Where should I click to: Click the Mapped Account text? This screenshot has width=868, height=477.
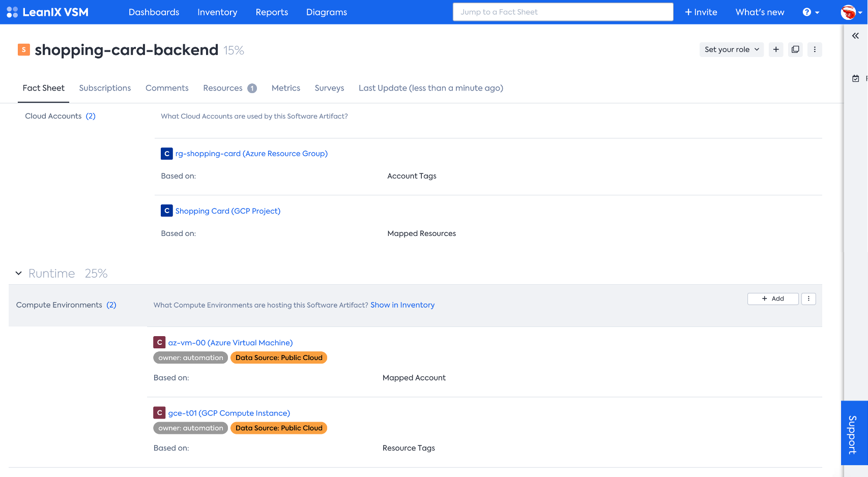[414, 378]
